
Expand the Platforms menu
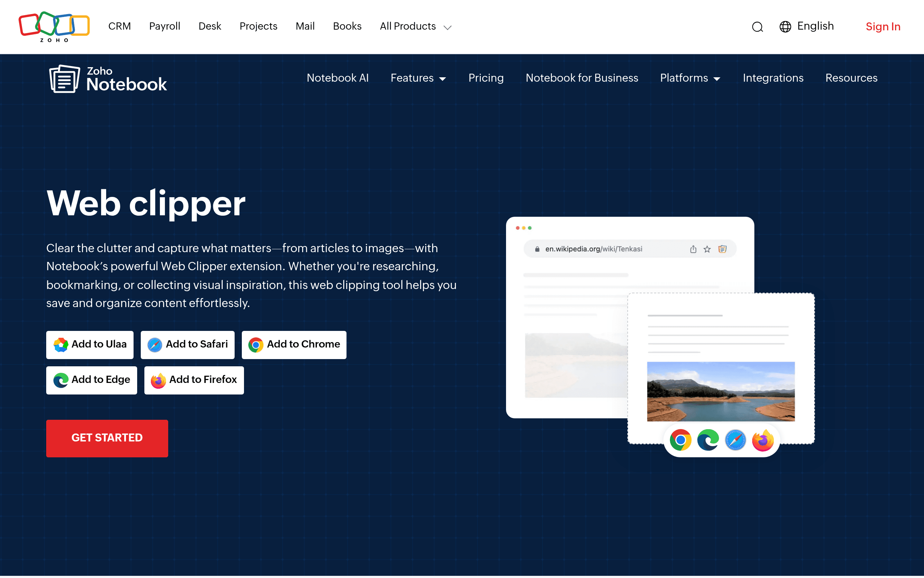pos(690,78)
